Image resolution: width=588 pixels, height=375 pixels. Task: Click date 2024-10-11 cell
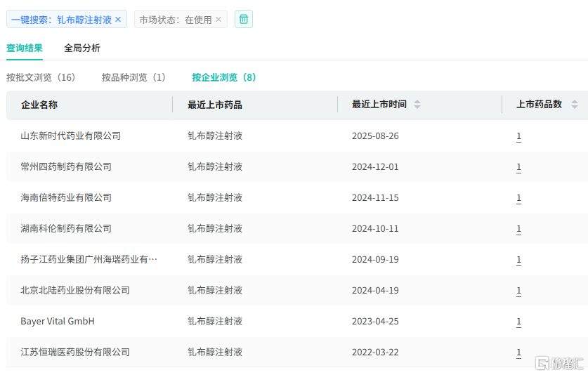tap(375, 228)
